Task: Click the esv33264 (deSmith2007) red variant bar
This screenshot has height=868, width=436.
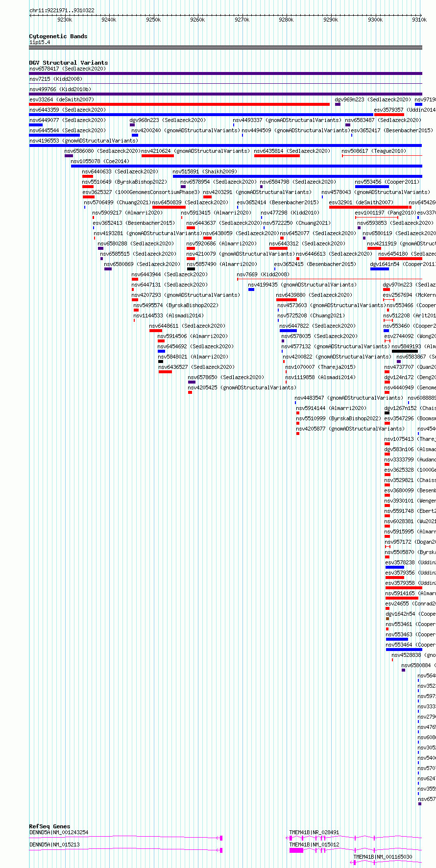Action: (179, 104)
